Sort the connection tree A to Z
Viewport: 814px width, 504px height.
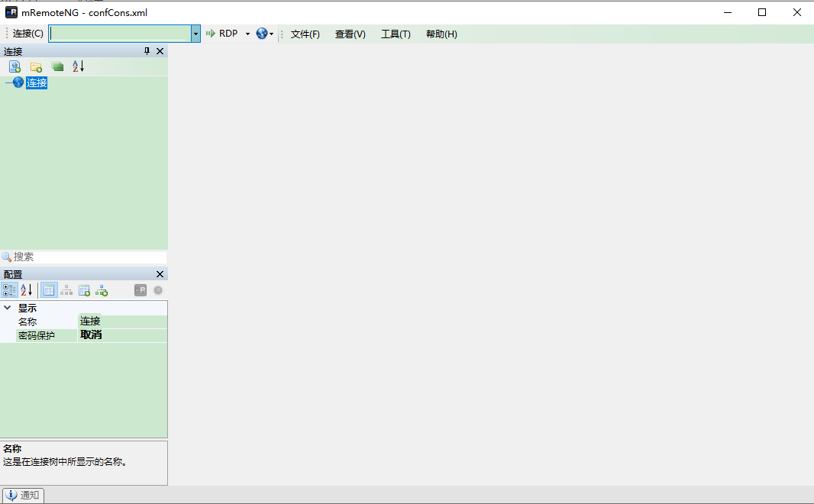click(x=79, y=66)
